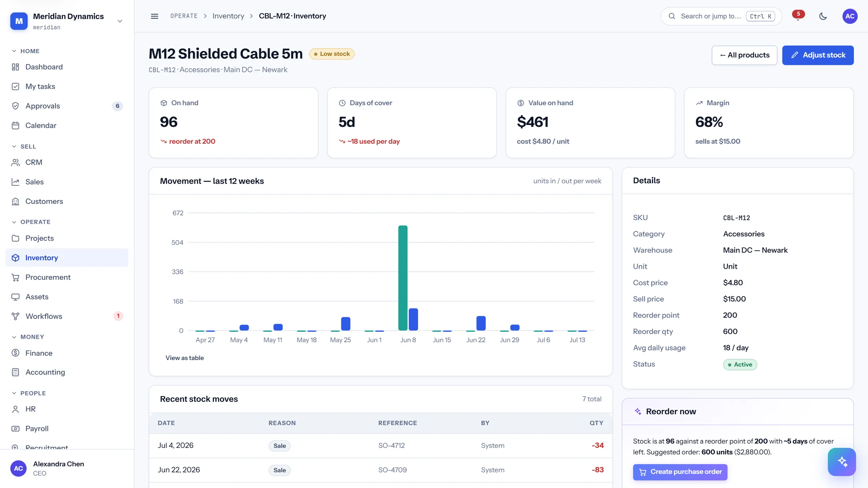868x488 pixels.
Task: Open the floating AI assistant sparkle button
Action: (842, 462)
